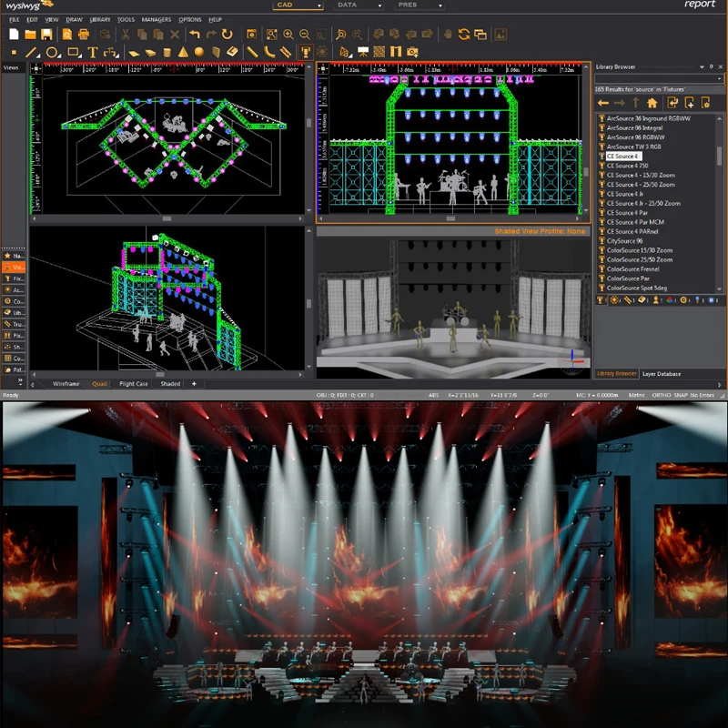Click the Open folder icon
The image size is (728, 728).
coord(30,35)
